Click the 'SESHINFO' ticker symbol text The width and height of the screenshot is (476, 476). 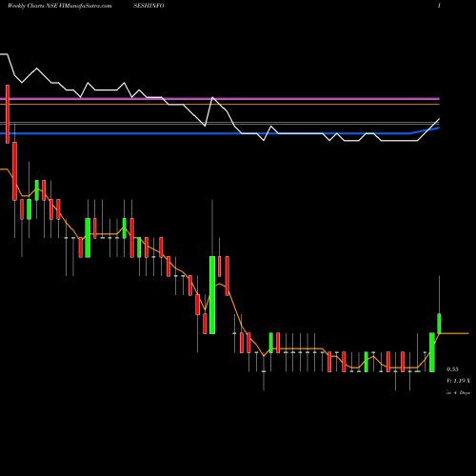149,6
